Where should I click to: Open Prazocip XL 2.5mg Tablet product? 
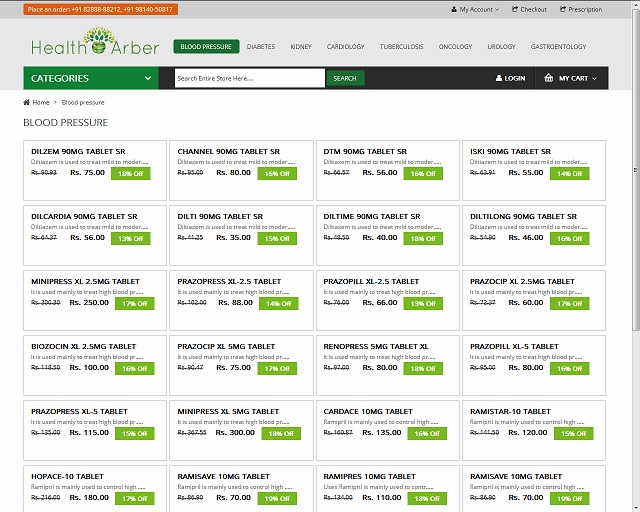(522, 281)
